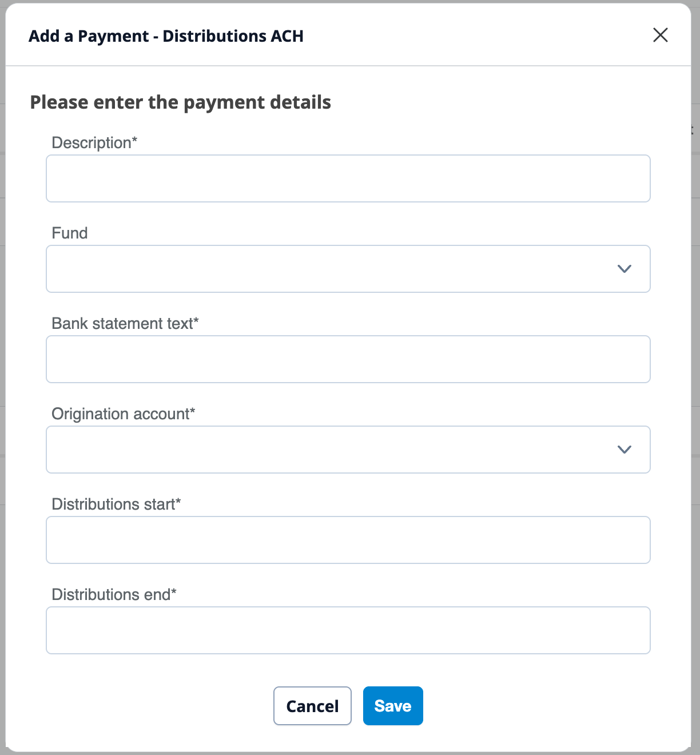Click the Origination account* label
The height and width of the screenshot is (755, 700).
[123, 414]
